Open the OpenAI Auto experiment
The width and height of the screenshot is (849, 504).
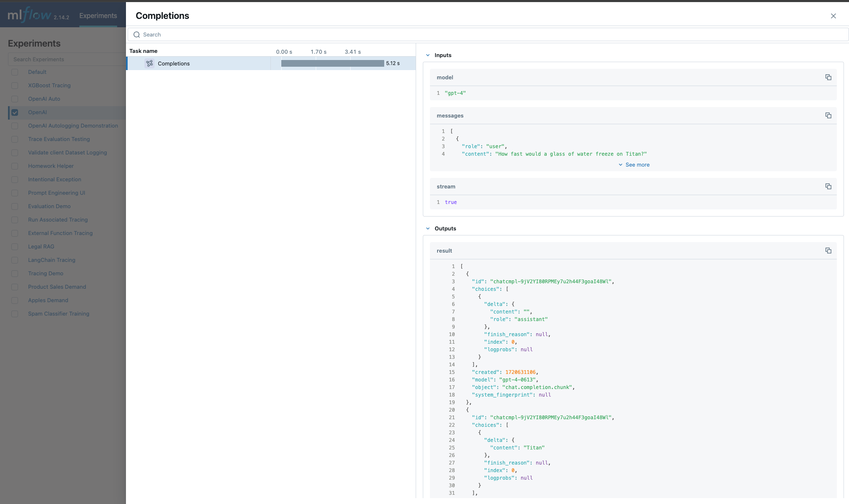click(44, 99)
